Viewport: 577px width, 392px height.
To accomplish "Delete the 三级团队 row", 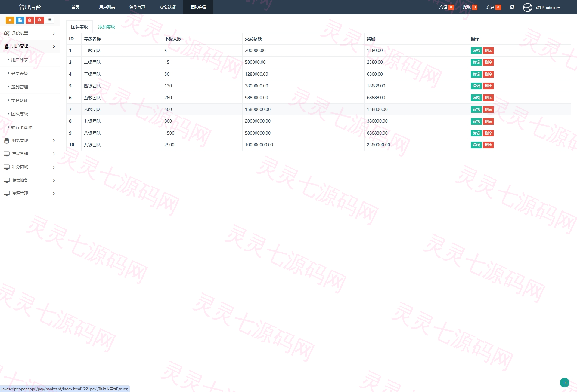I will [488, 74].
